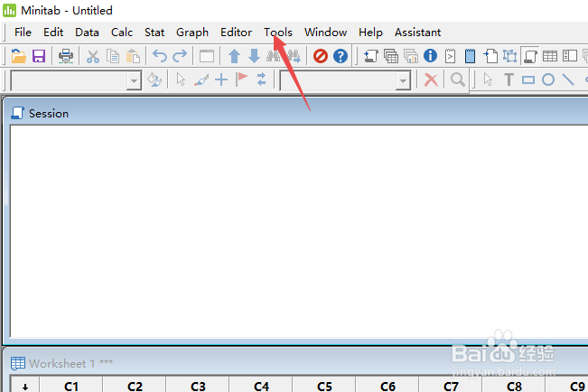Screen dimensions: 588x392
Task: Click the blue ReportPad notepad icon
Action: (x=470, y=56)
